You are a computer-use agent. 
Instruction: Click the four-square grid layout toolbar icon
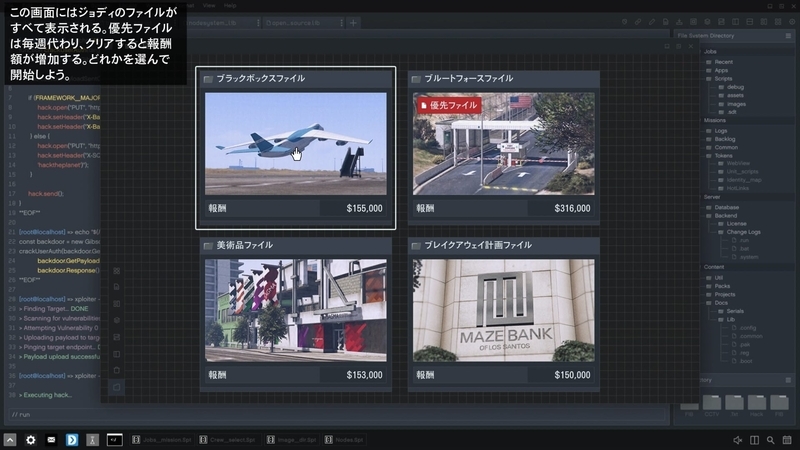pyautogui.click(x=778, y=22)
